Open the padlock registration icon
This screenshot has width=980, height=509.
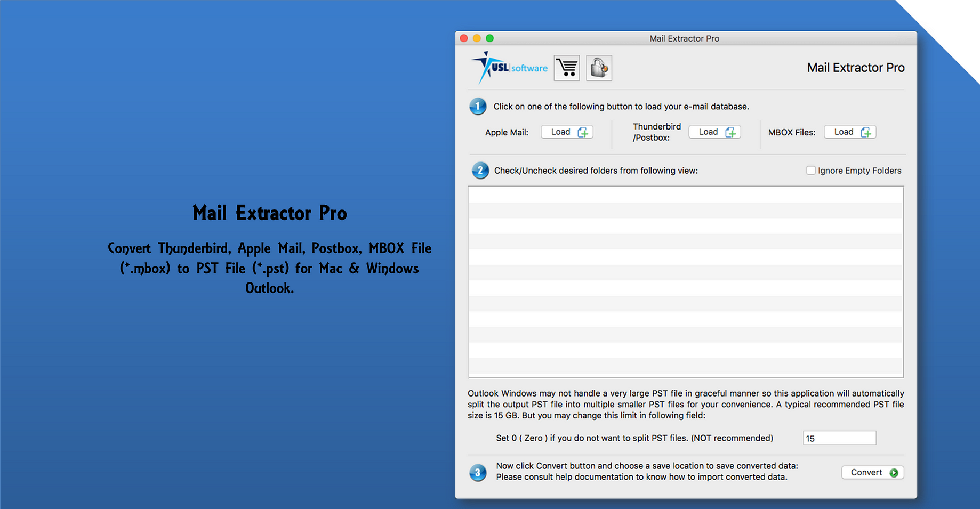tap(599, 68)
